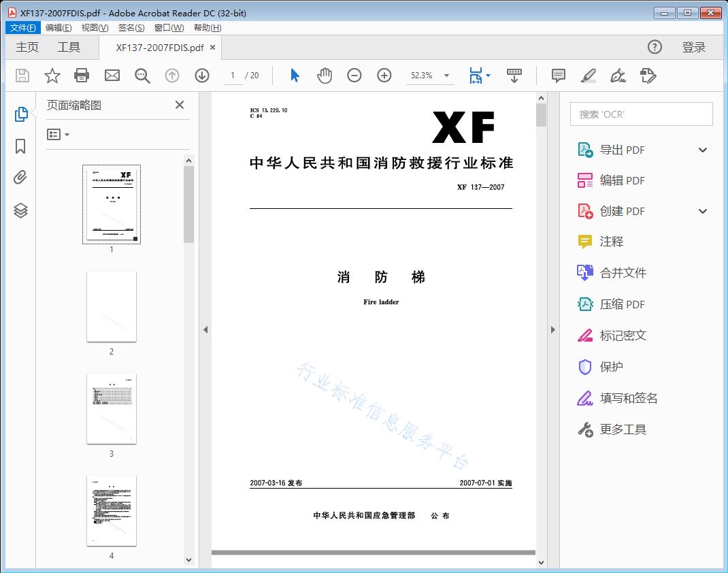The height and width of the screenshot is (573, 728).
Task: Toggle the bookmarks panel open
Action: coord(20,146)
